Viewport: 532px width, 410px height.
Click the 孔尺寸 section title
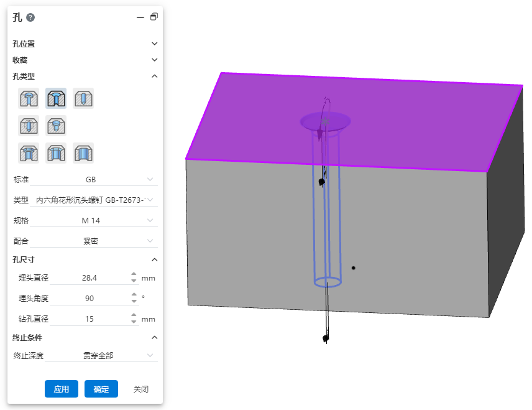click(x=24, y=260)
